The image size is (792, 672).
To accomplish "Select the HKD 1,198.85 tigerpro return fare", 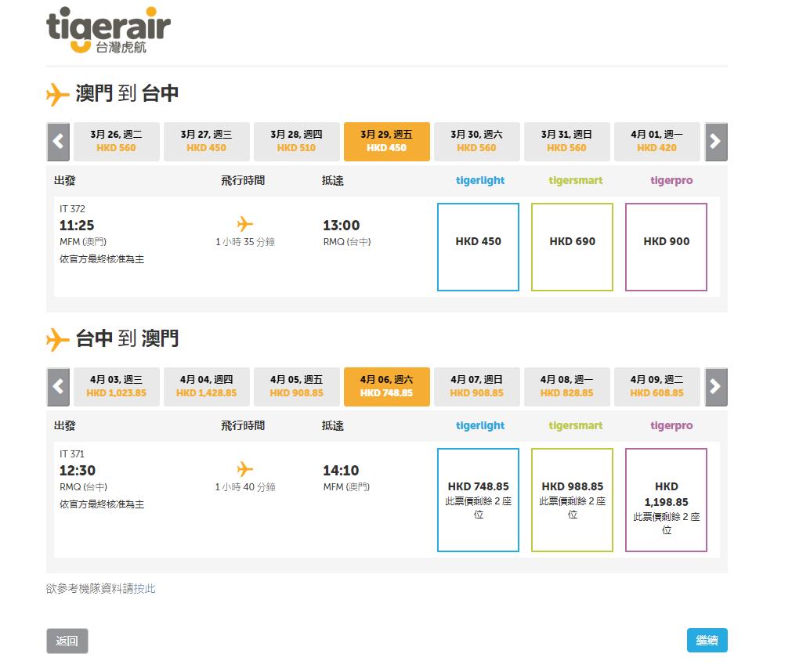I will [666, 499].
